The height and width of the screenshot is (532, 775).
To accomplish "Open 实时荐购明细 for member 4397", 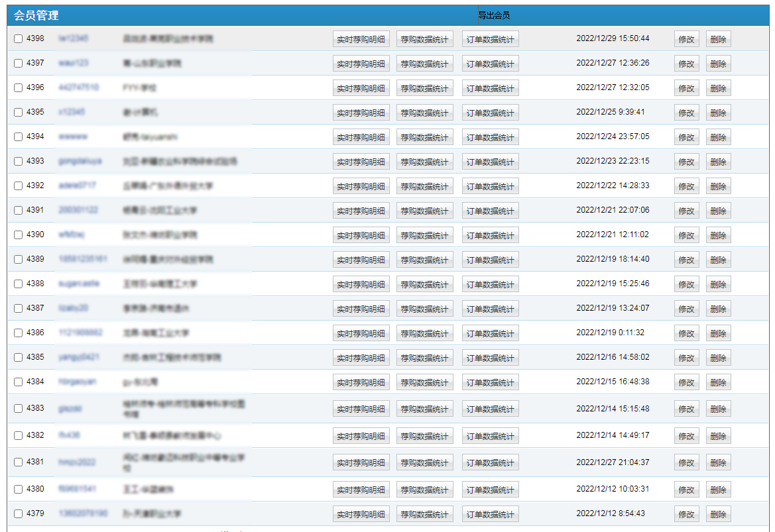I will 361,64.
